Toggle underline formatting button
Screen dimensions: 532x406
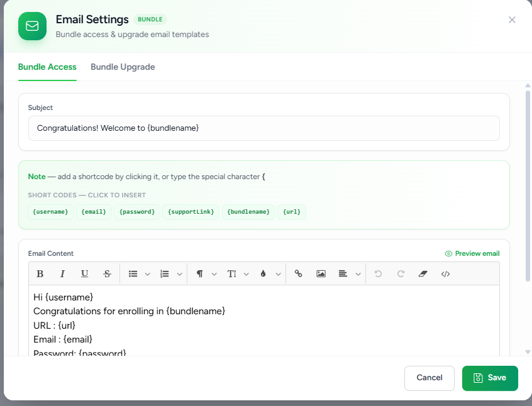pos(84,274)
